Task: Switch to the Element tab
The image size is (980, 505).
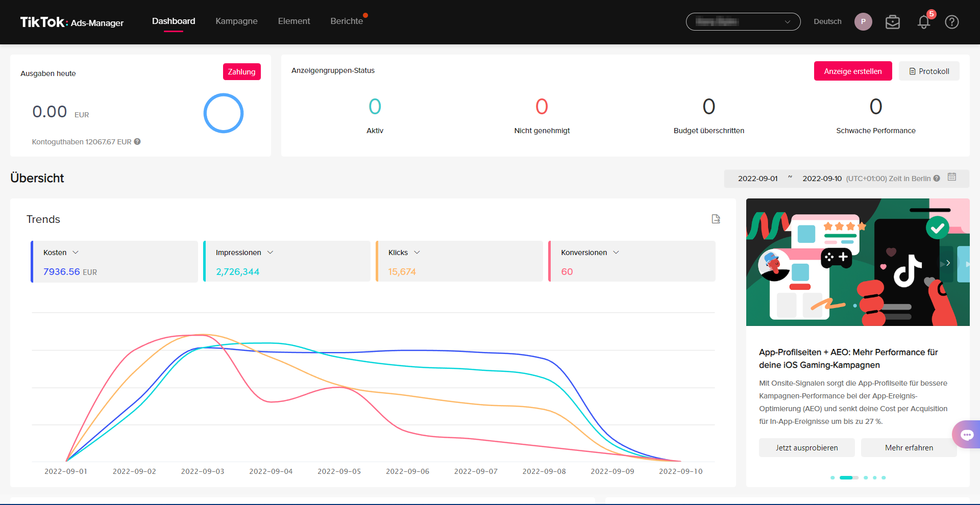Action: click(294, 21)
